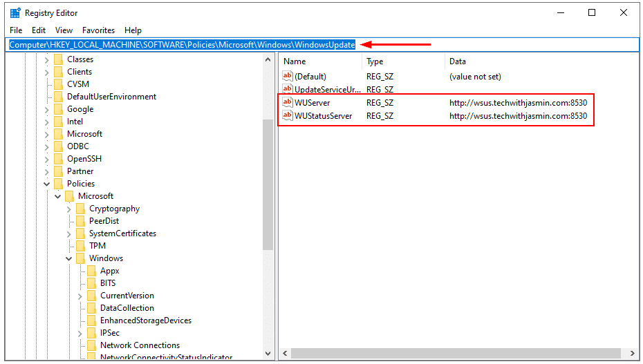Click the registry path address bar
Image resolution: width=643 pixels, height=364 pixels.
(322, 45)
